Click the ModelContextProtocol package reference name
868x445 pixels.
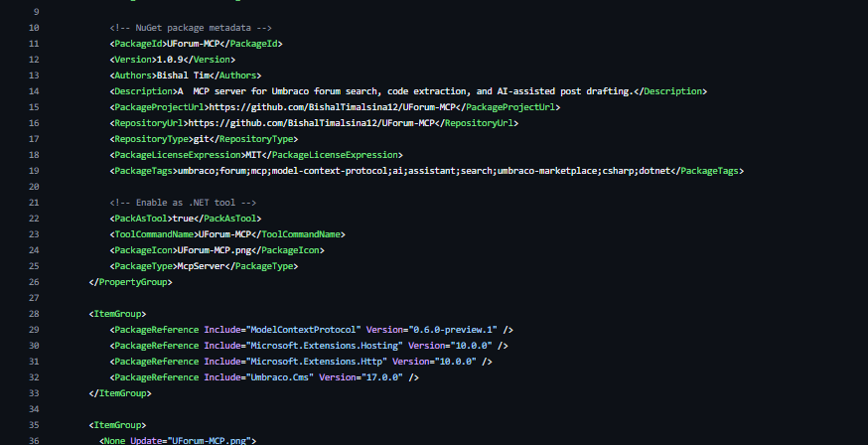pos(305,330)
